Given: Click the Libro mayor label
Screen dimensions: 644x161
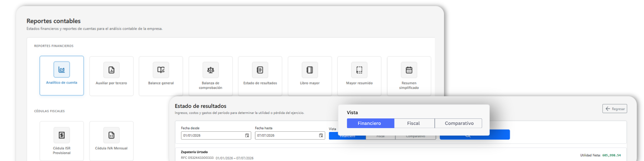Looking at the screenshot, I should 310,83.
